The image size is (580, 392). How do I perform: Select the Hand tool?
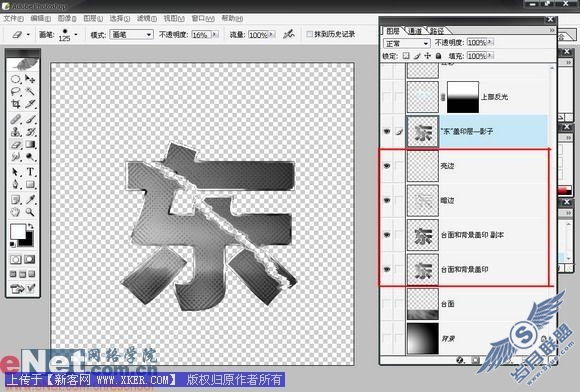point(16,212)
